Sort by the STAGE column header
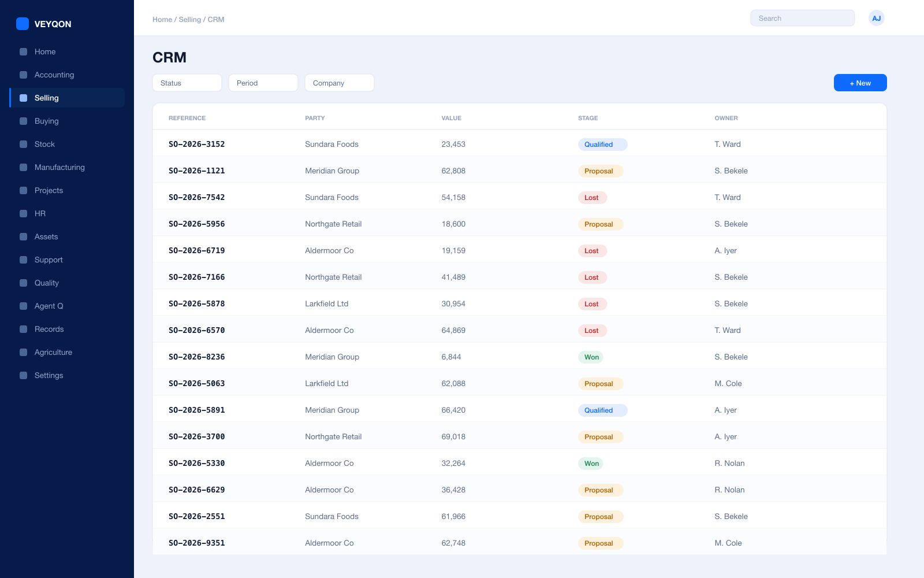 588,118
